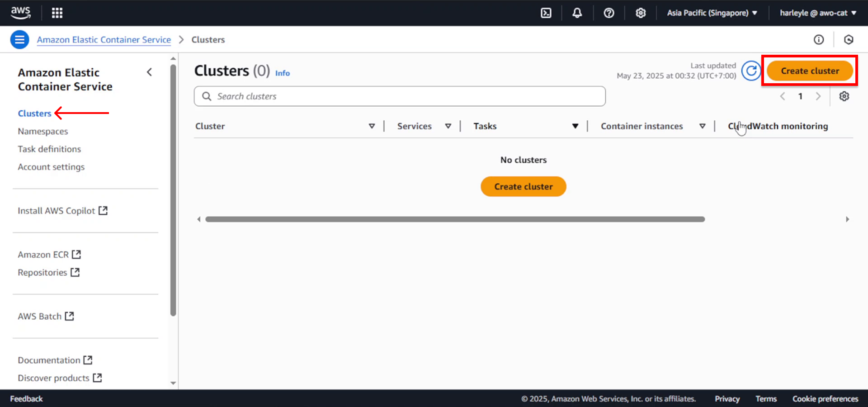The width and height of the screenshot is (868, 407).
Task: Sort by the Tasks column arrow
Action: click(575, 126)
